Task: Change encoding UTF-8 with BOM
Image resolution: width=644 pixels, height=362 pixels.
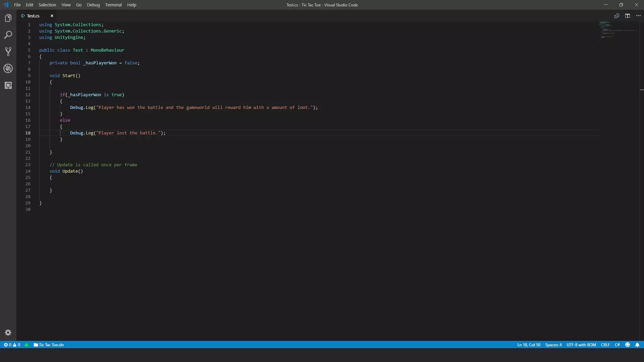Action: tap(581, 345)
